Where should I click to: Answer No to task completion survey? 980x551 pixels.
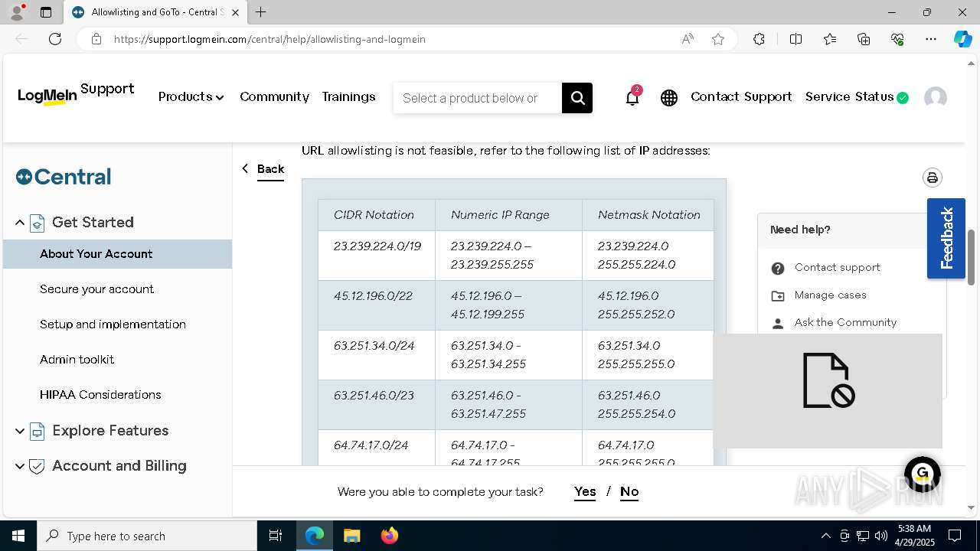(629, 491)
